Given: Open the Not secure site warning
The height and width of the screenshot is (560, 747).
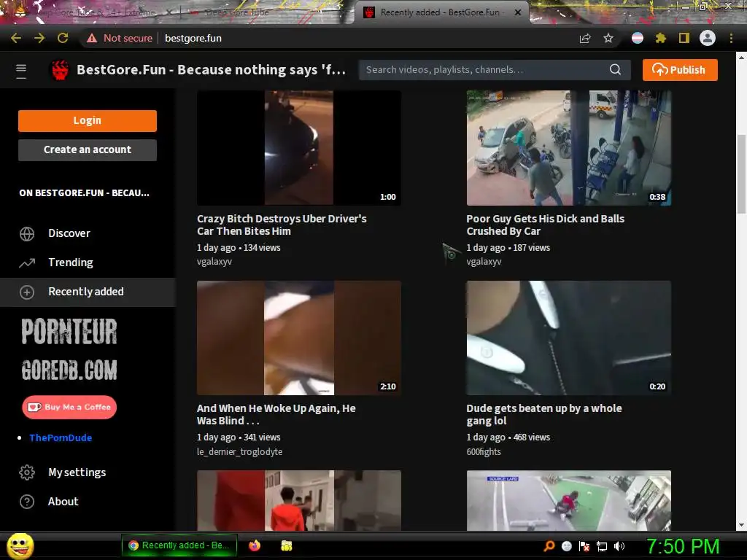Looking at the screenshot, I should (x=120, y=38).
